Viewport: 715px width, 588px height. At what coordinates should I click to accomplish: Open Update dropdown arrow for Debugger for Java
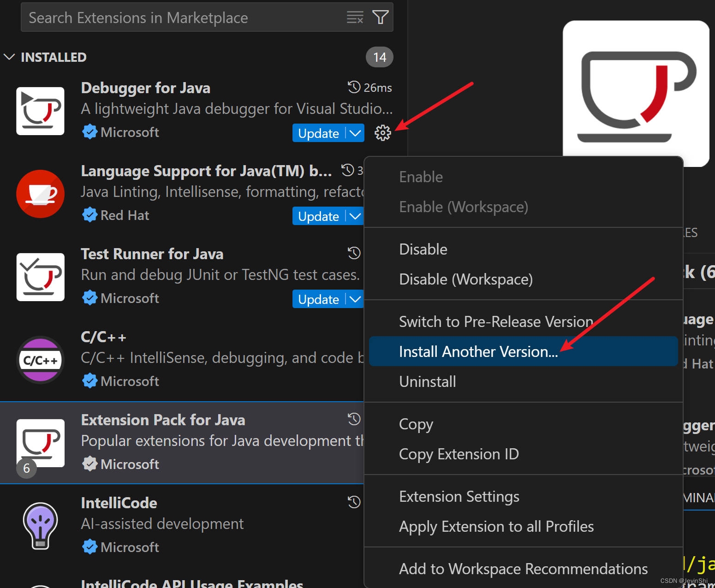coord(355,133)
